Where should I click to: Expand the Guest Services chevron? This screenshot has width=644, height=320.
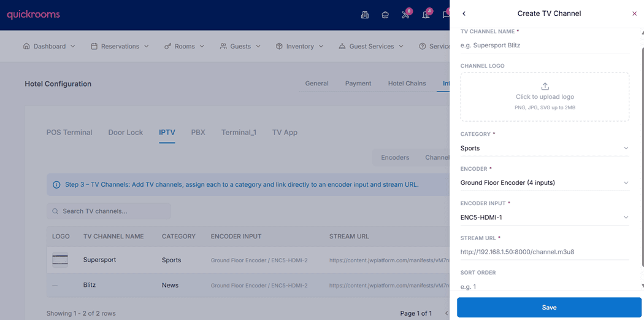coord(401,47)
